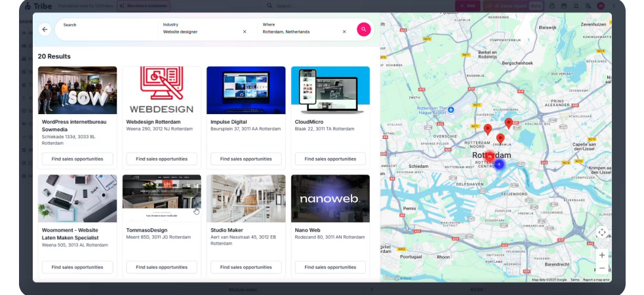Zoom out on the map
This screenshot has height=295, width=644.
pos(601,268)
